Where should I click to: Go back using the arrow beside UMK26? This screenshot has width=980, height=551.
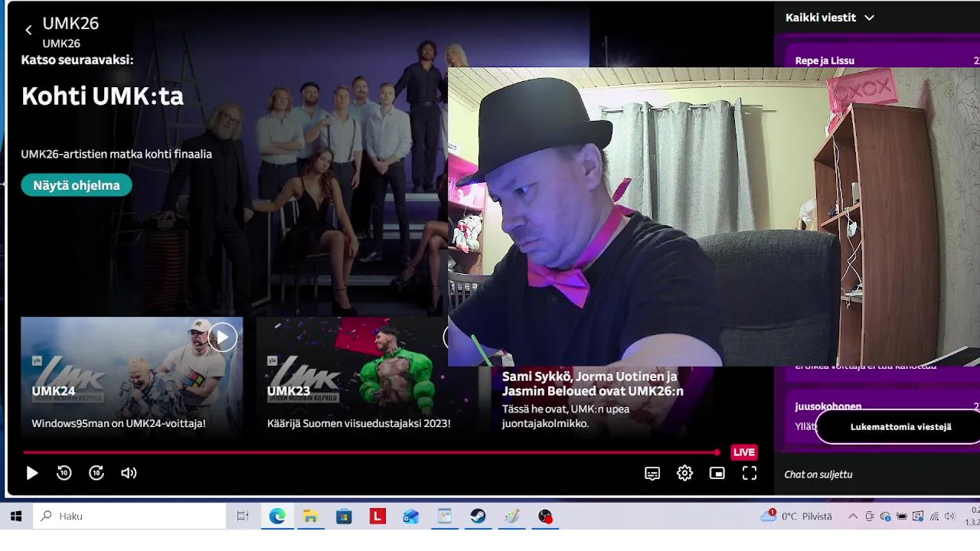(28, 31)
